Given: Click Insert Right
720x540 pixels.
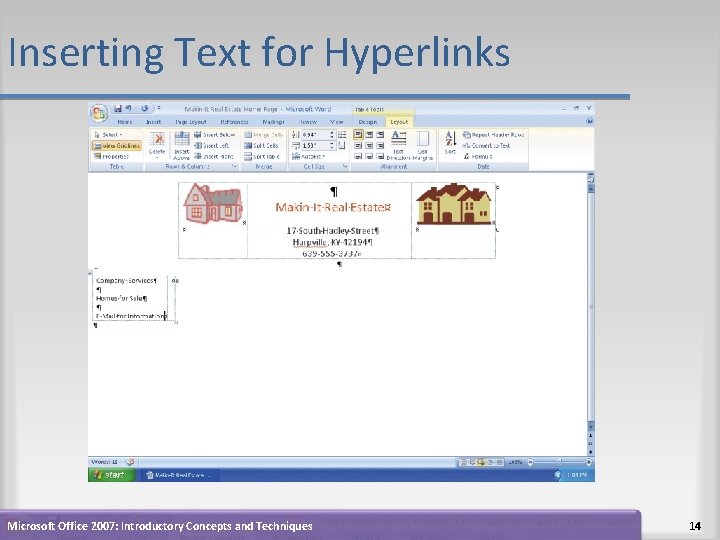Looking at the screenshot, I should pyautogui.click(x=214, y=157).
